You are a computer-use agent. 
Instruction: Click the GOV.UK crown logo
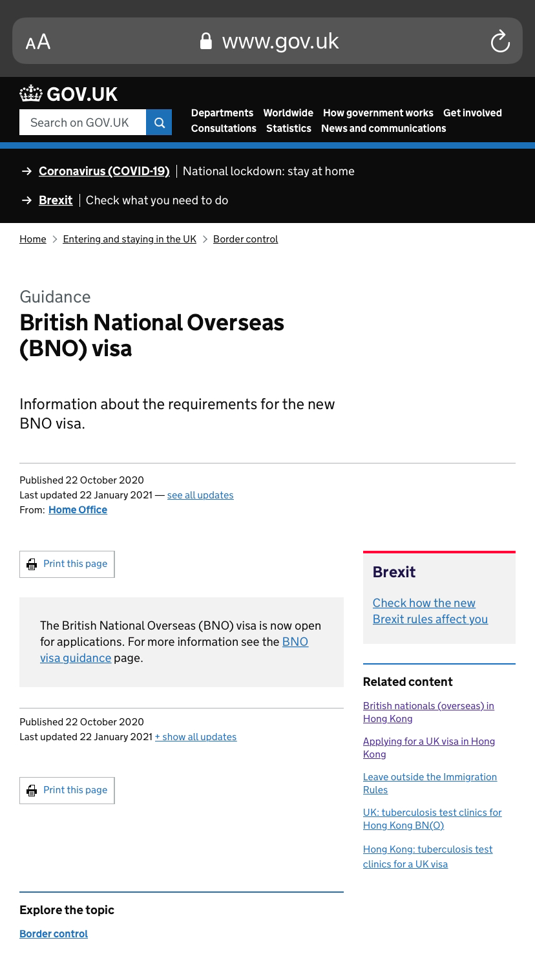tap(68, 94)
